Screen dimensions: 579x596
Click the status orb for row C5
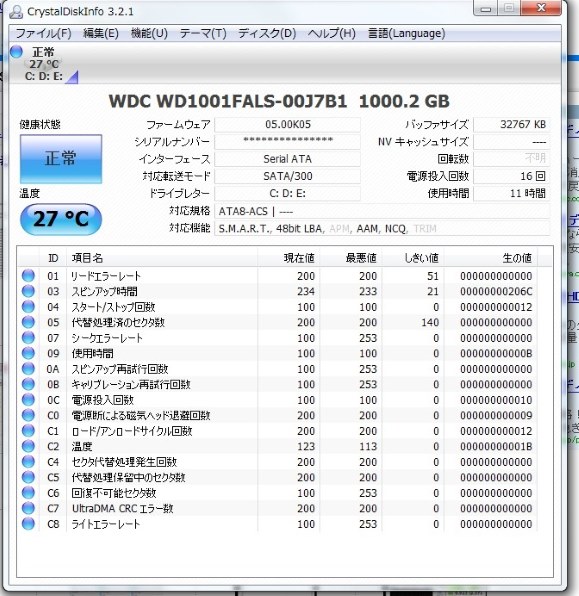[x=28, y=477]
